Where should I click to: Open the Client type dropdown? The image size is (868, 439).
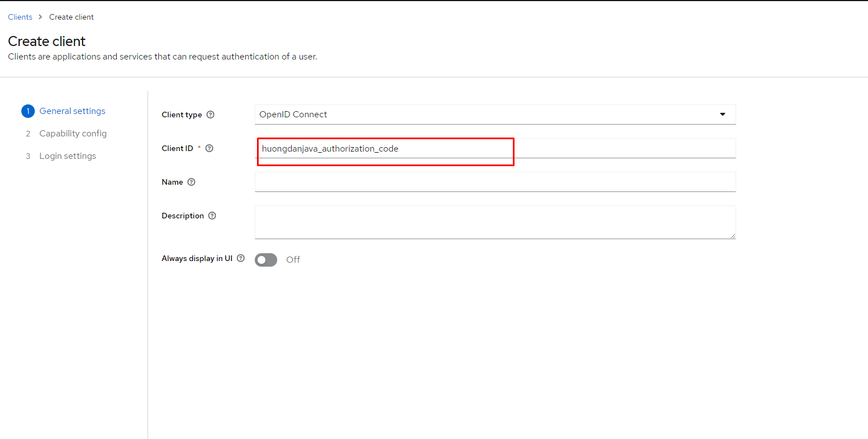(495, 115)
